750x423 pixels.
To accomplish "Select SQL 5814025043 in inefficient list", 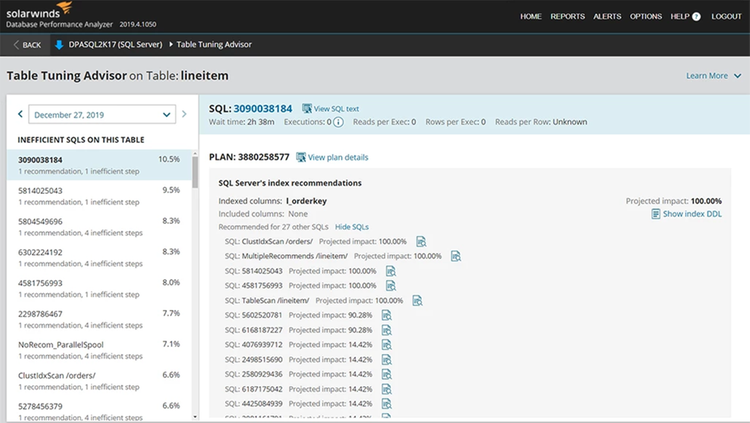I will click(x=99, y=196).
